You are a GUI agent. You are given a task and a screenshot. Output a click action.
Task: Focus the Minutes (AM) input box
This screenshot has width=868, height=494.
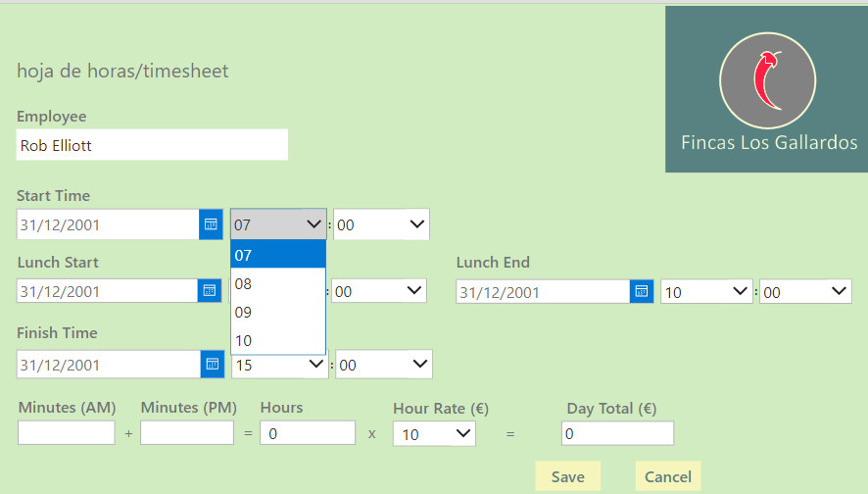pyautogui.click(x=66, y=432)
